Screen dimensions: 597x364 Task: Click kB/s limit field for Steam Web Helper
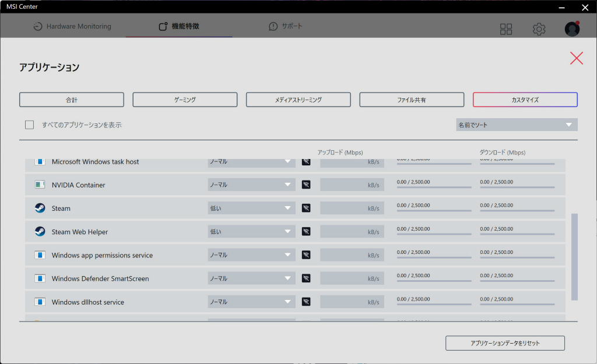[352, 231]
